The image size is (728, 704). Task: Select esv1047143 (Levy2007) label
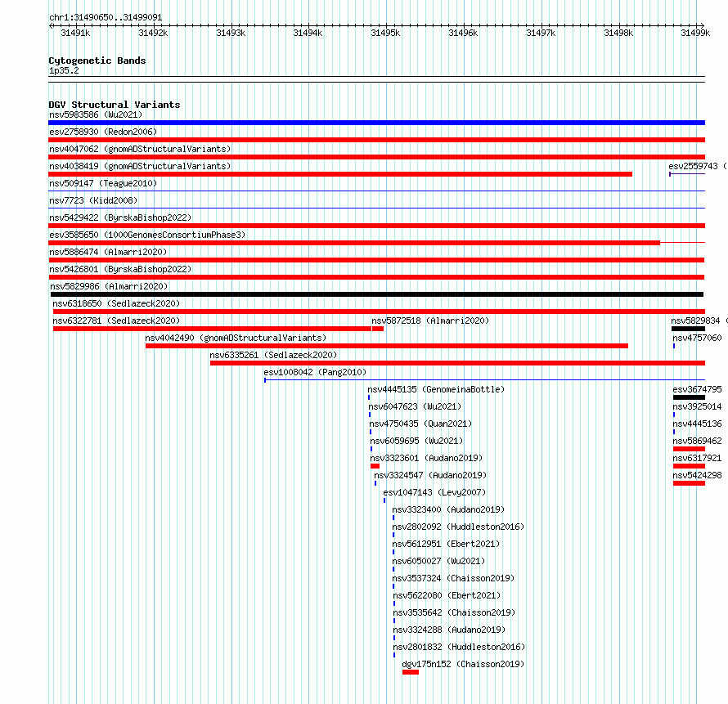(x=434, y=492)
